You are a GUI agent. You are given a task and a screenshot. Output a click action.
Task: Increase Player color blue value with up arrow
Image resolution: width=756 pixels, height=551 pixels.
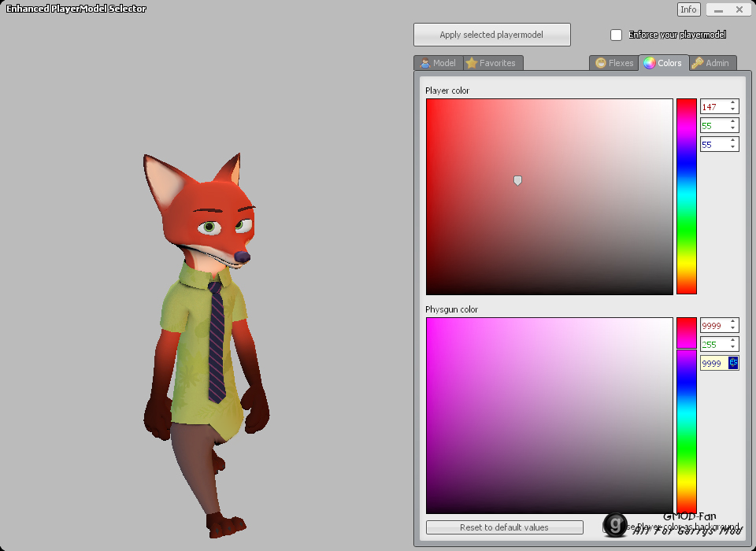click(x=733, y=140)
